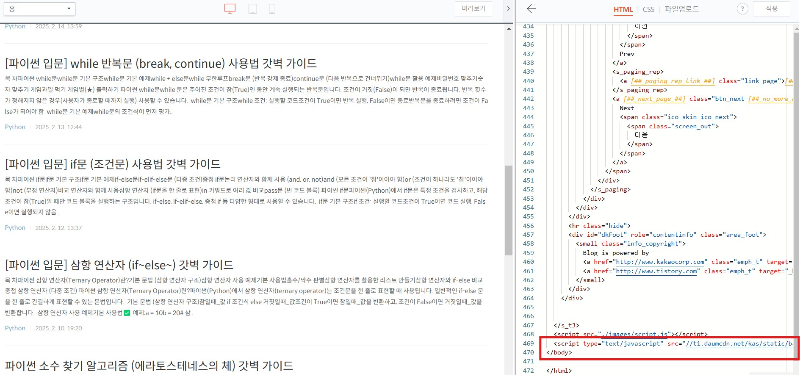Switch preview to mobile phone view

[272, 9]
